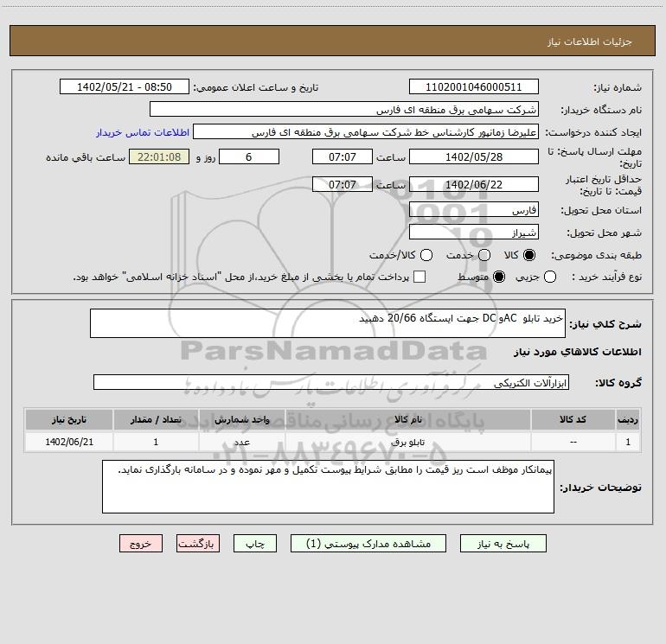Click the goods group field ابزارآلات الکتریکی
Screen dimensions: 666x644
tap(331, 382)
